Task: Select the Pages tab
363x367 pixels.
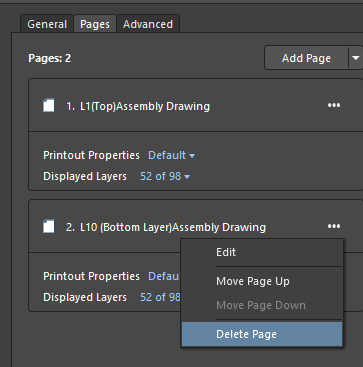Action: click(95, 24)
